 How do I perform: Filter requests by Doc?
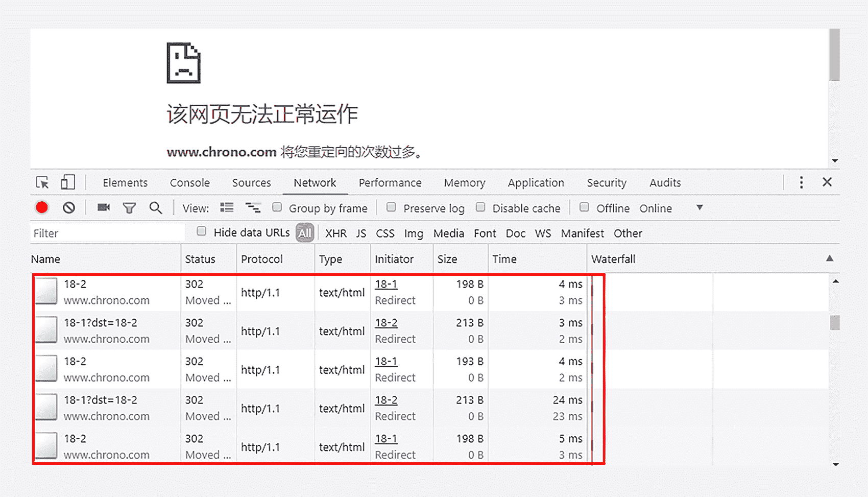tap(516, 233)
